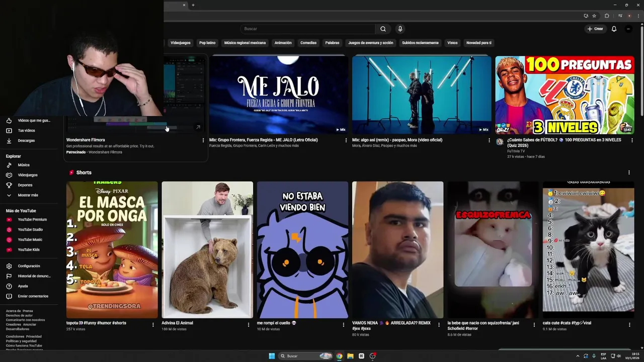Open Chrome extensions puzzle icon
Viewport: 644px width, 362px height.
tap(607, 16)
